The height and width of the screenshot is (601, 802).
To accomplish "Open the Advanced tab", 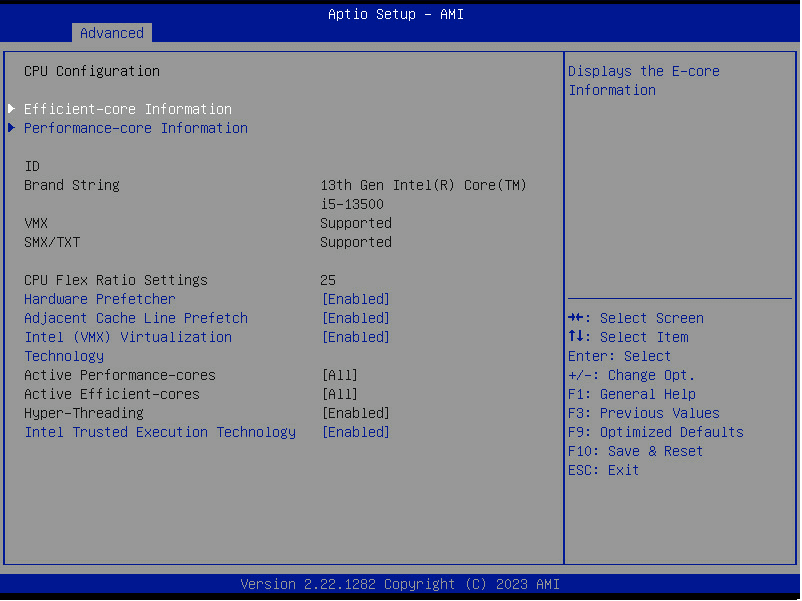I will (112, 33).
